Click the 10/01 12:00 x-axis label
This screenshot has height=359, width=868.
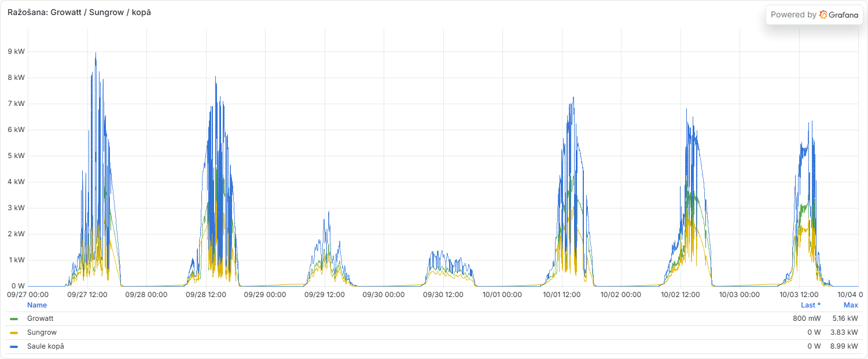click(x=562, y=294)
